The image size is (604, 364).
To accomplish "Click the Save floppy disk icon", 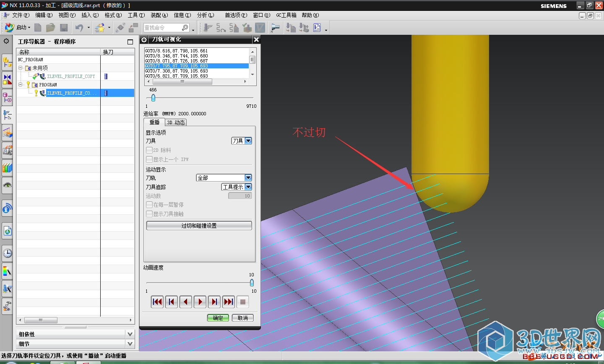I will pyautogui.click(x=64, y=28).
